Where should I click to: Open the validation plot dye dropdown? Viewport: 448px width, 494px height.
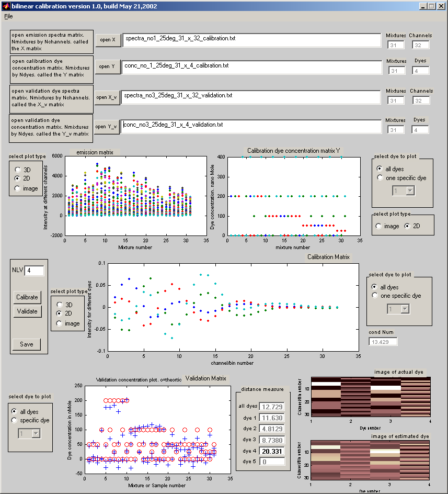tap(36, 433)
